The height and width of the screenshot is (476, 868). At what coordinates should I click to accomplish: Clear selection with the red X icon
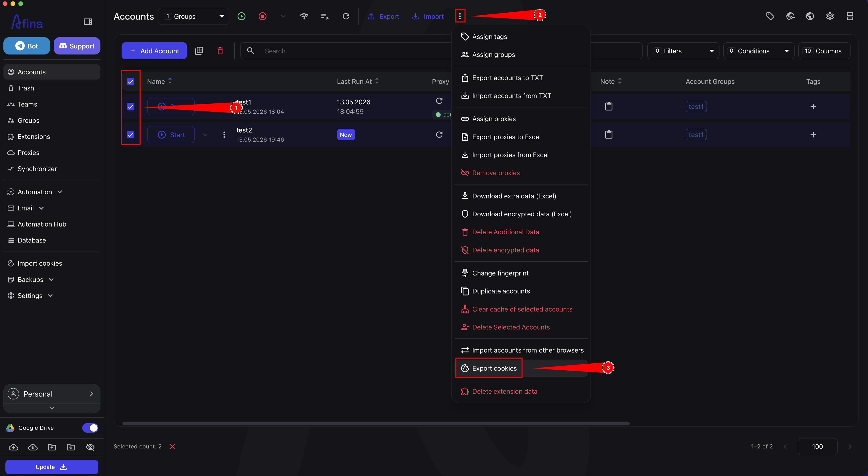[172, 446]
